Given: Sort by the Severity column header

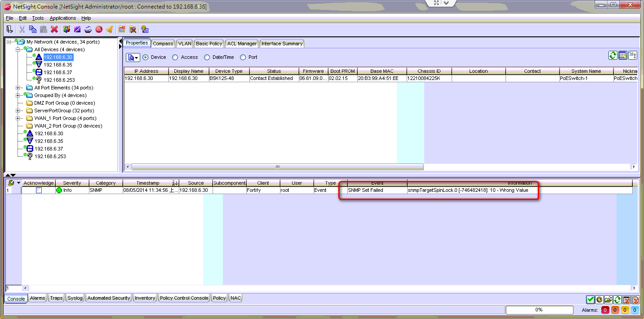Looking at the screenshot, I should pos(72,183).
